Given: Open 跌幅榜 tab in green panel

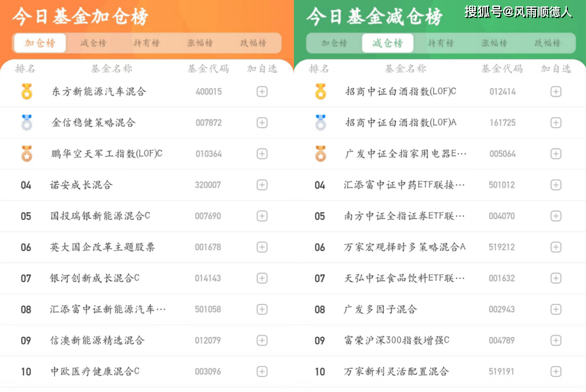Looking at the screenshot, I should (548, 43).
